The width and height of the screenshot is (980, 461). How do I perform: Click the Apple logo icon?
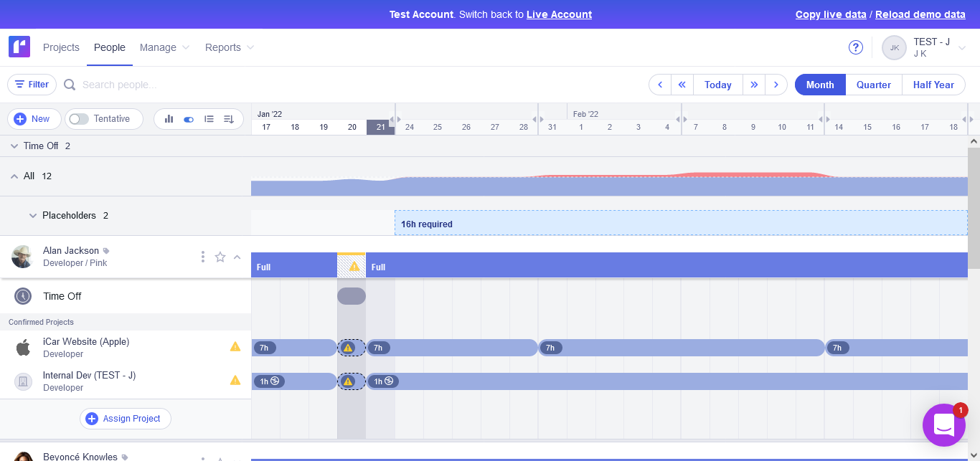23,348
